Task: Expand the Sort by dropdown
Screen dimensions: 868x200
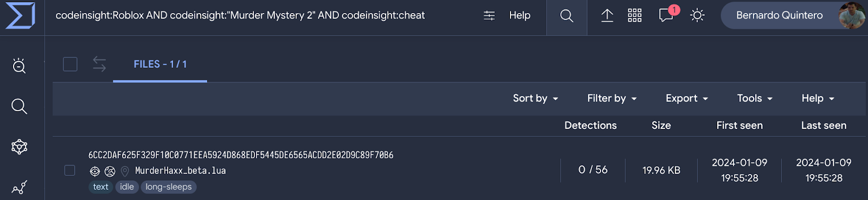Action: coord(535,98)
